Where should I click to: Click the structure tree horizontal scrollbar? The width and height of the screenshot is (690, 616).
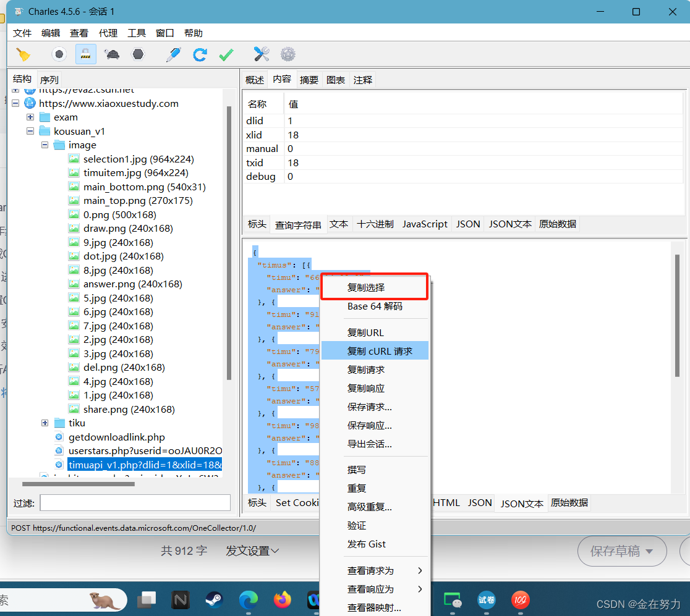coord(79,484)
